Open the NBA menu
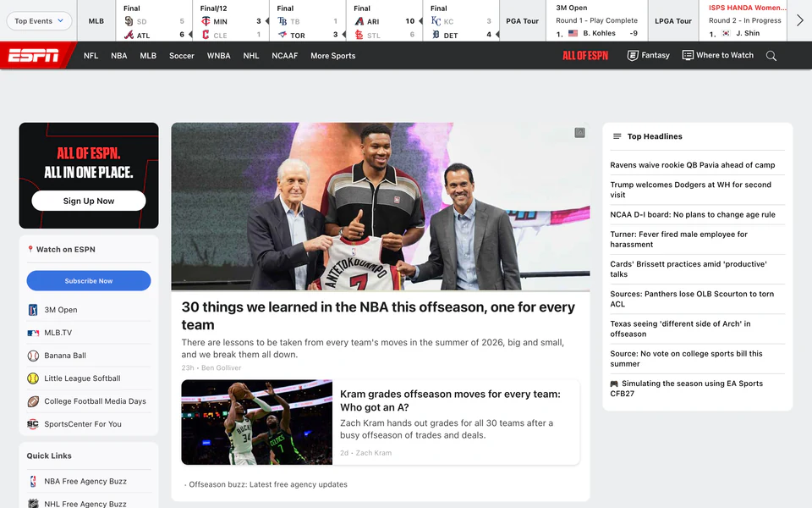Image resolution: width=812 pixels, height=508 pixels. tap(118, 56)
